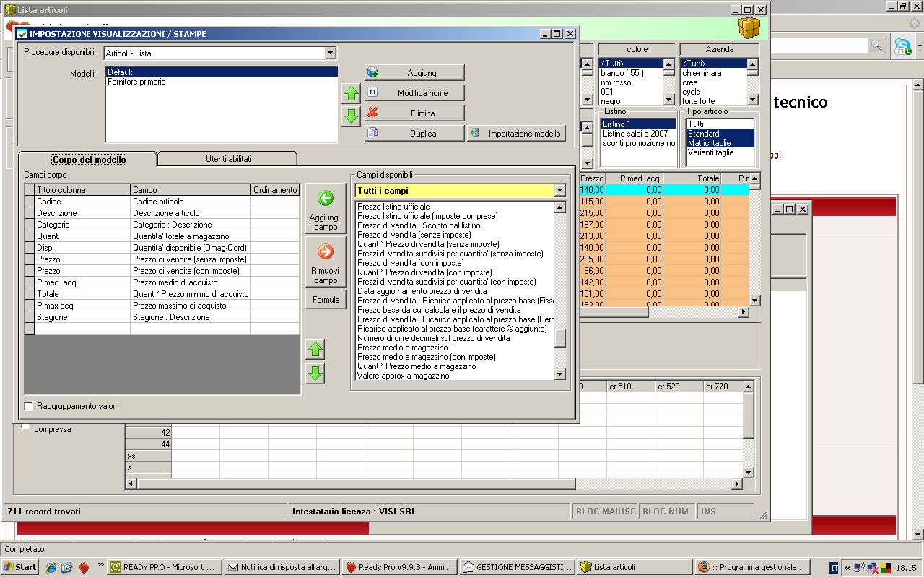Move field up with green arrow below Formula
The height and width of the screenshot is (578, 924).
pos(315,350)
